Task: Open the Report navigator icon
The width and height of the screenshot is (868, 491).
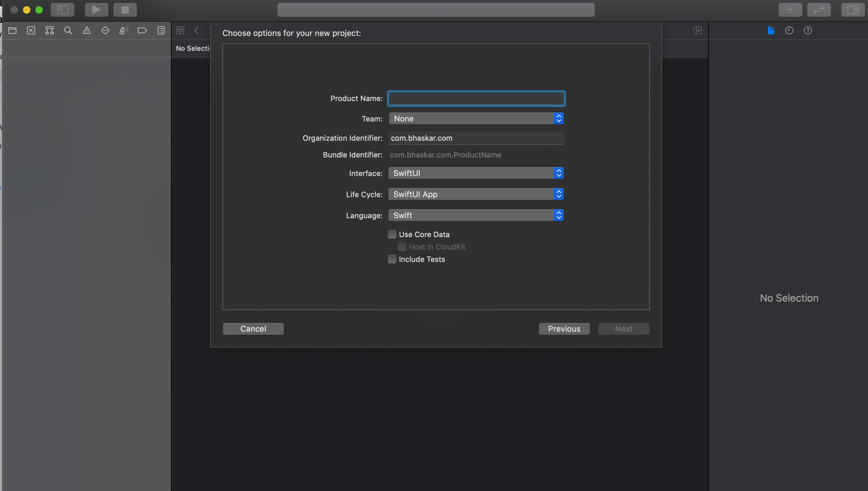Action: click(x=161, y=30)
